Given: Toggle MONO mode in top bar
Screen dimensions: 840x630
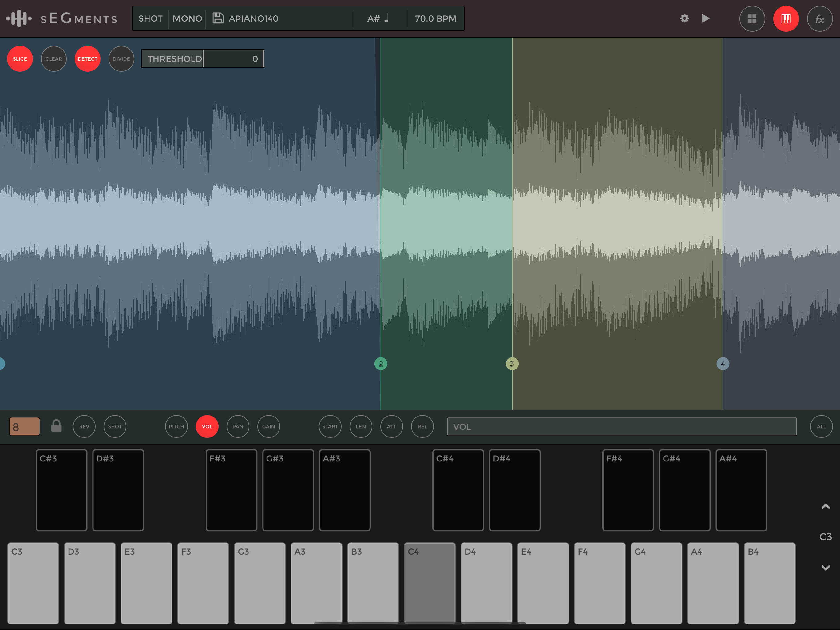Looking at the screenshot, I should 187,18.
